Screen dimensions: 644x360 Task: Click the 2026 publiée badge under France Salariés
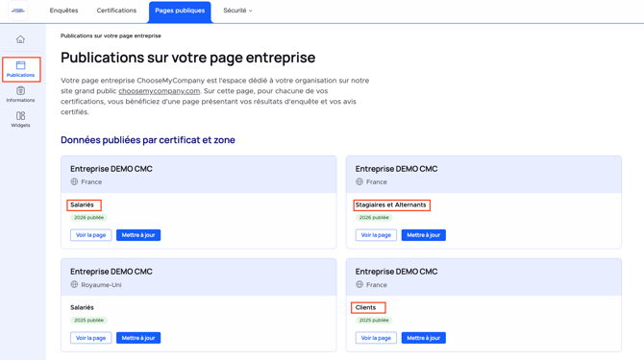(x=88, y=218)
